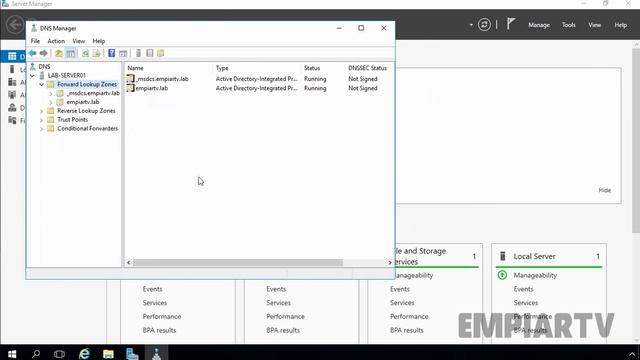The image size is (640, 360).
Task: Click the New Record sheet icon in the toolbar
Action: (x=150, y=53)
